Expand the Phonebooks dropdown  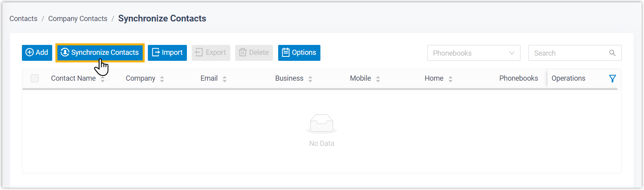(473, 53)
